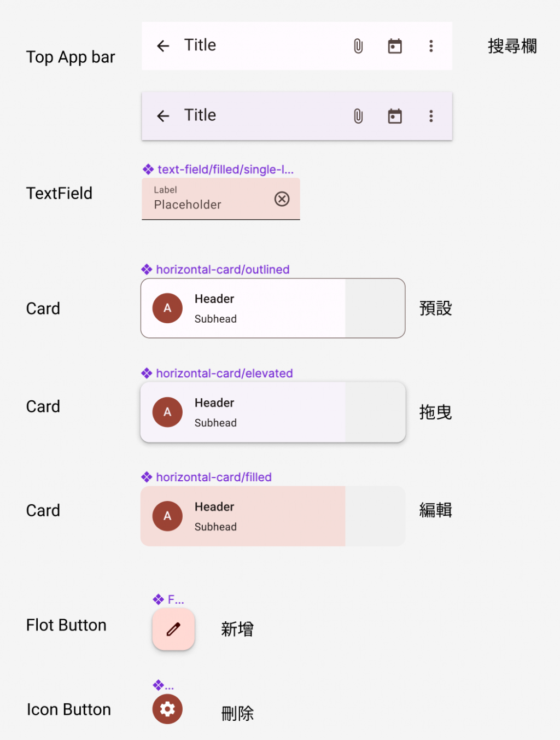Open the calendar icon in the first app bar

coord(395,46)
